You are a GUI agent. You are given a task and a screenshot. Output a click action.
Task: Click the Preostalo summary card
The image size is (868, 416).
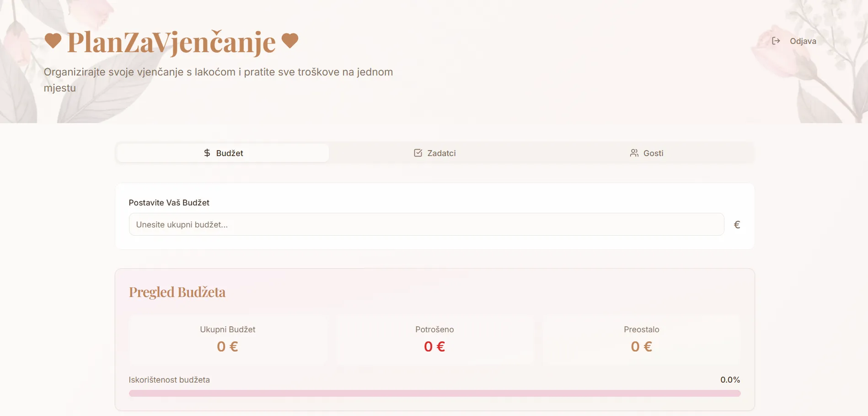coord(641,339)
